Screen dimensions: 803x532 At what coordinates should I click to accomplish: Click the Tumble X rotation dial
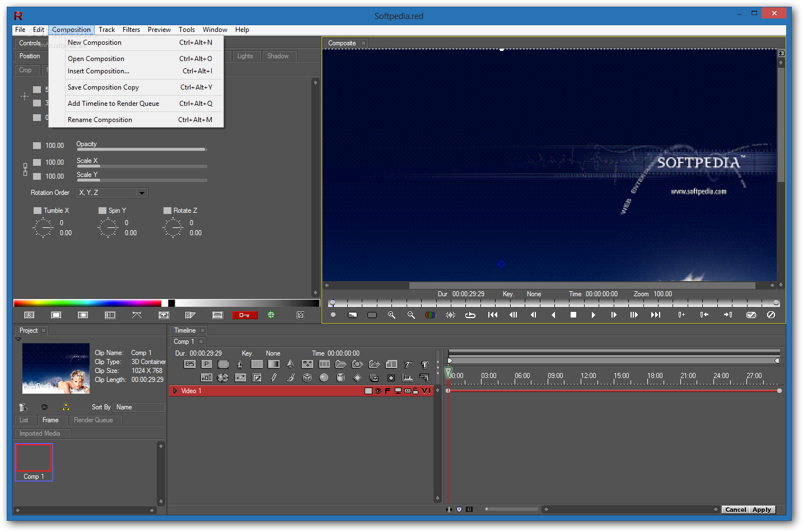point(43,228)
